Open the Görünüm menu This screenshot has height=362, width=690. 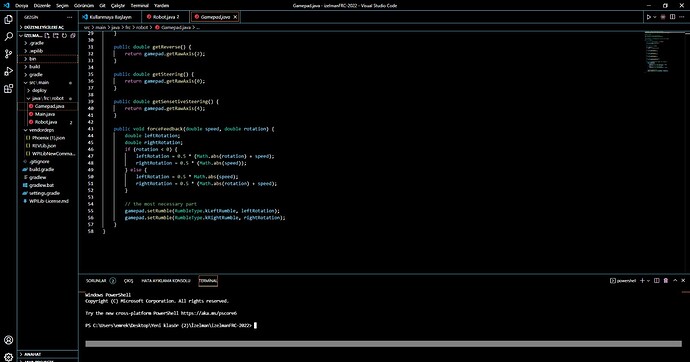(x=84, y=6)
